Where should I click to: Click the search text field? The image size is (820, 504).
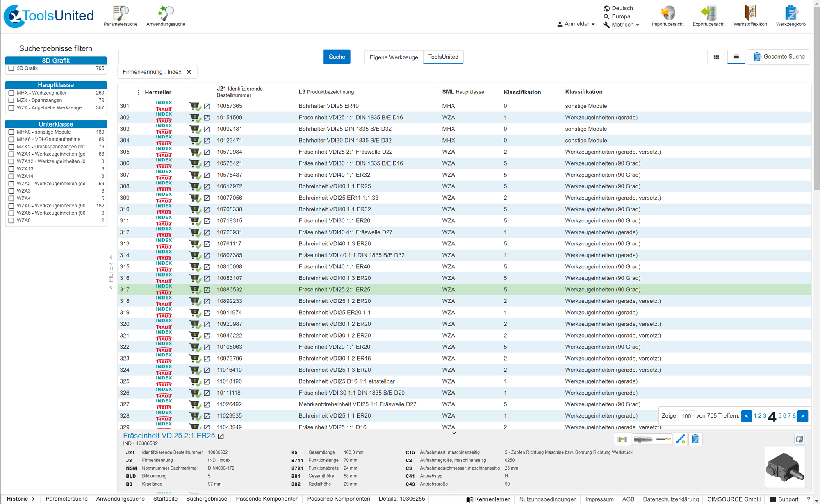point(221,57)
